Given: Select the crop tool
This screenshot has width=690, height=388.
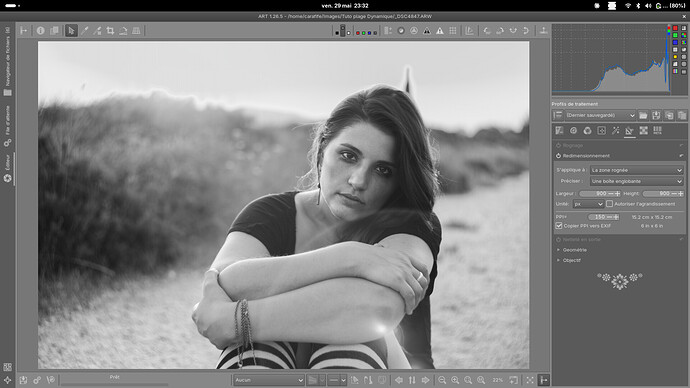Looking at the screenshot, I should (110, 30).
